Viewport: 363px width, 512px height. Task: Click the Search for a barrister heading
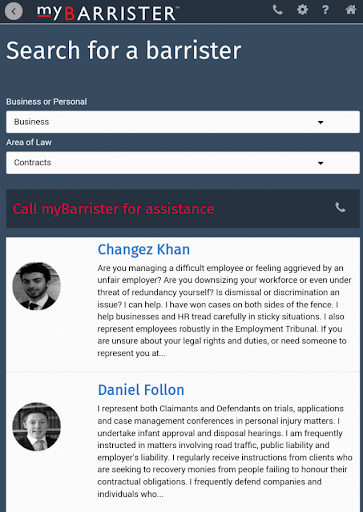[x=124, y=50]
